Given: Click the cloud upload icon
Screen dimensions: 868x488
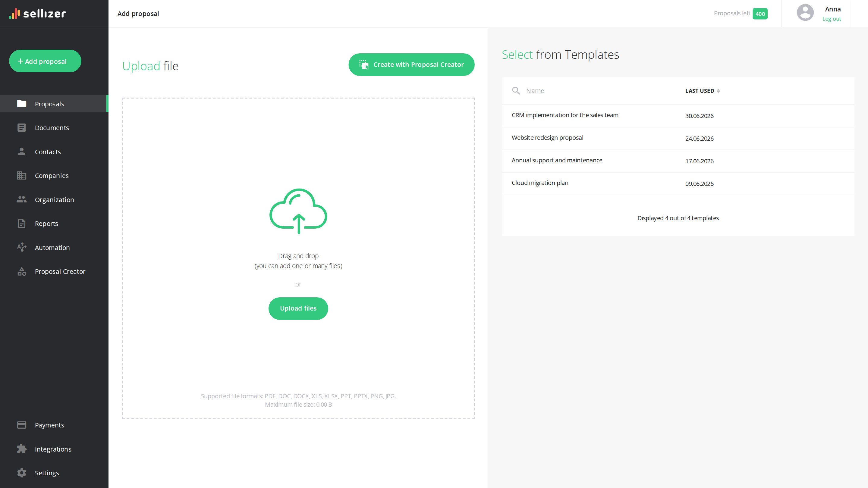Looking at the screenshot, I should coord(298,211).
